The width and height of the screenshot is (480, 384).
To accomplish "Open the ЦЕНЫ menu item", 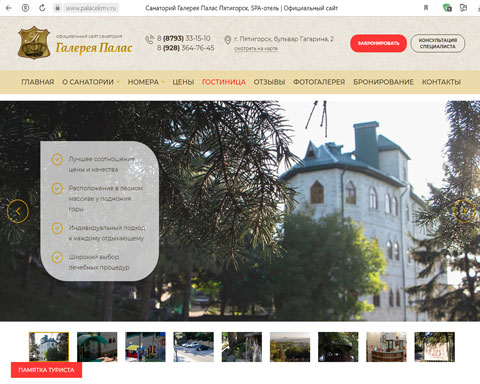I will coord(183,82).
